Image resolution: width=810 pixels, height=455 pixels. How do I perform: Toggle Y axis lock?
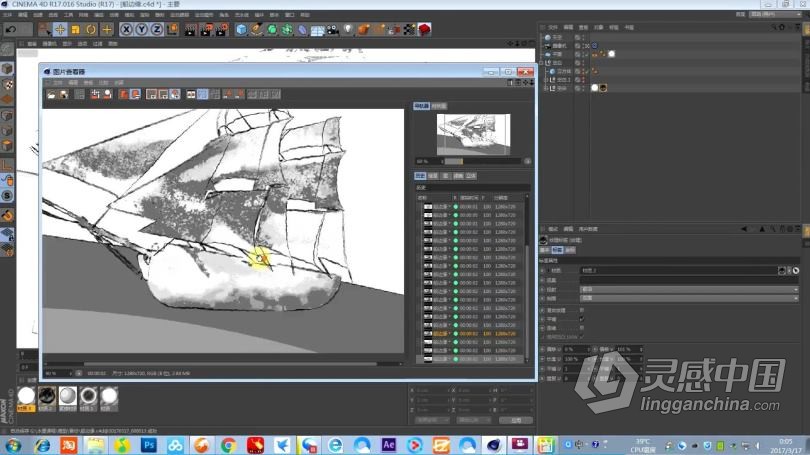coord(142,29)
